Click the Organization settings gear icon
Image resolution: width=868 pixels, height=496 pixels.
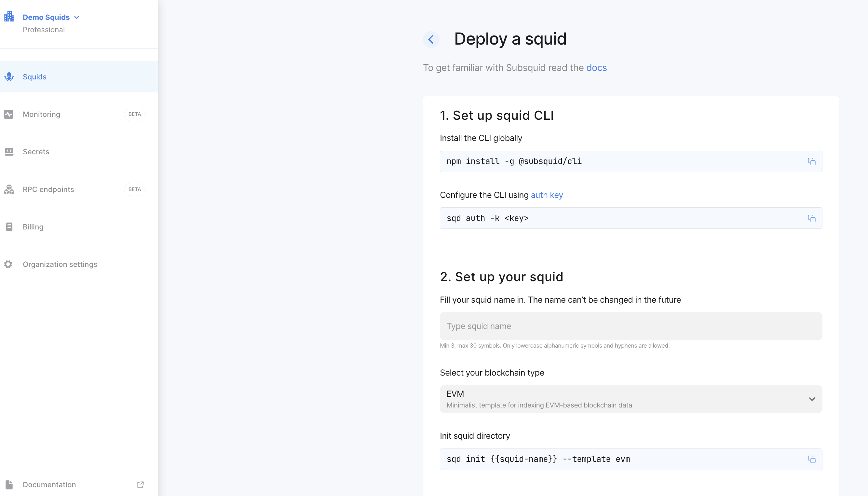pyautogui.click(x=8, y=264)
